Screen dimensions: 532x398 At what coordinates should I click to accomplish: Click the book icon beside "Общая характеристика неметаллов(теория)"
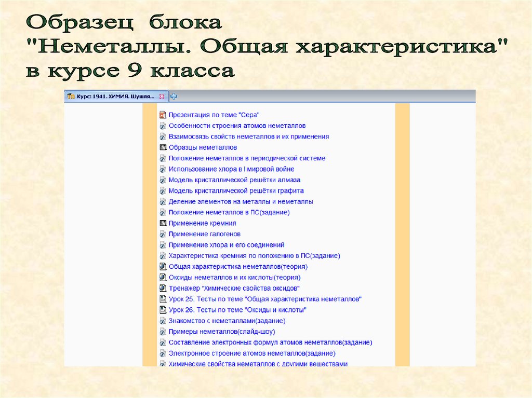click(163, 267)
